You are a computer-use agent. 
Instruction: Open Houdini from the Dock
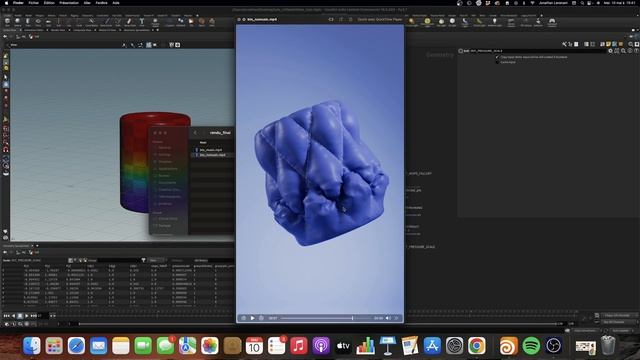(x=508, y=347)
